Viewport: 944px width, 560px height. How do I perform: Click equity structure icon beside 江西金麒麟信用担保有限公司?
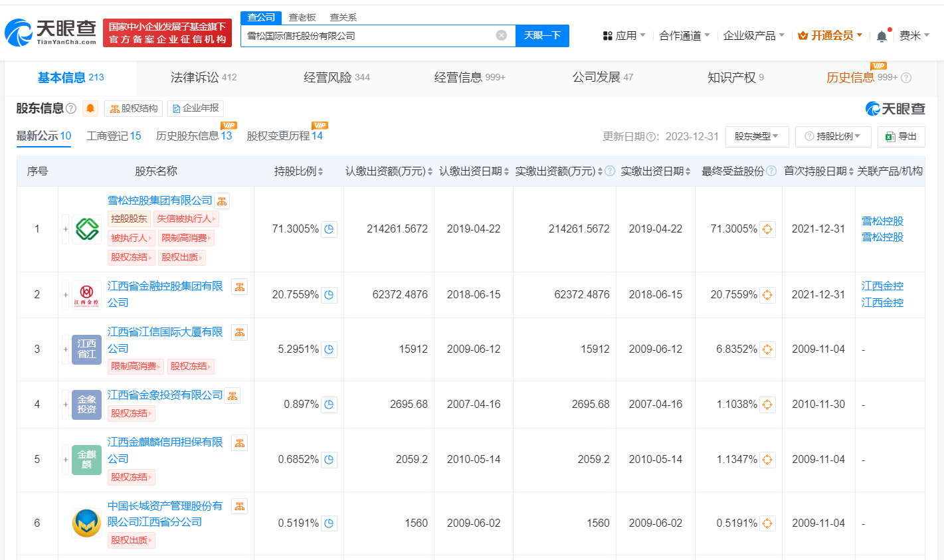[x=240, y=443]
